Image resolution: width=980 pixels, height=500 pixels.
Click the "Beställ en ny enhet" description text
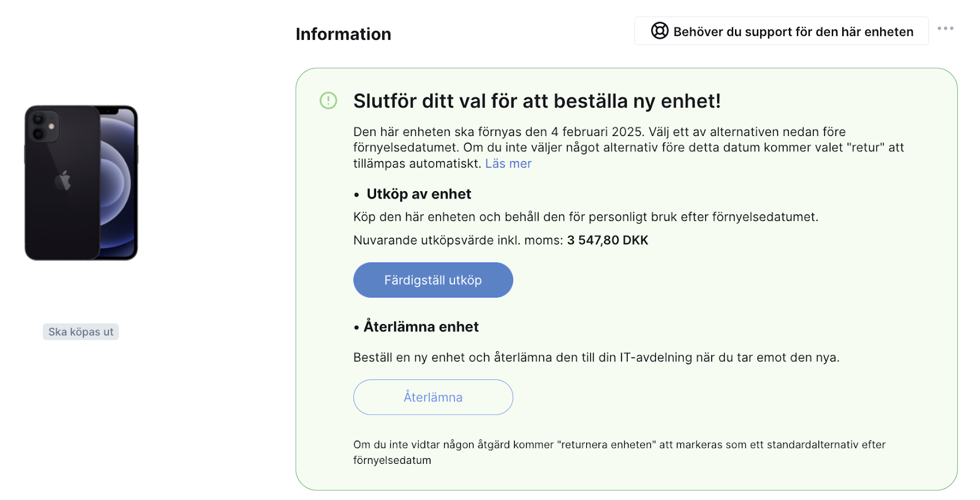tap(597, 357)
